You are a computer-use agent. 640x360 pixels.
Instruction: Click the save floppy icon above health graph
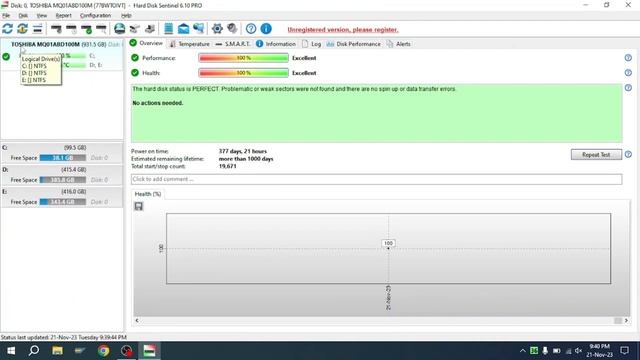coord(139,206)
